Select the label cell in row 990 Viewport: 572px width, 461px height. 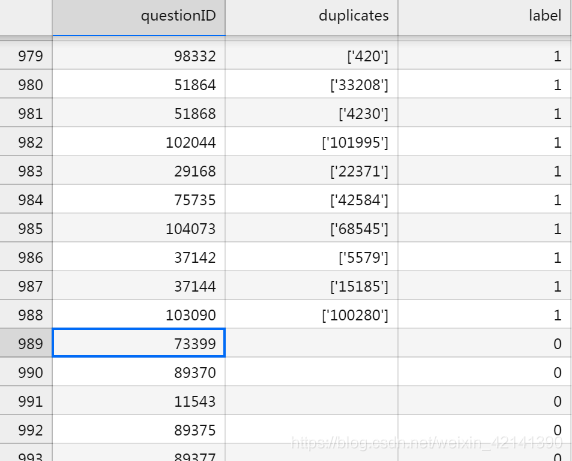click(x=484, y=372)
